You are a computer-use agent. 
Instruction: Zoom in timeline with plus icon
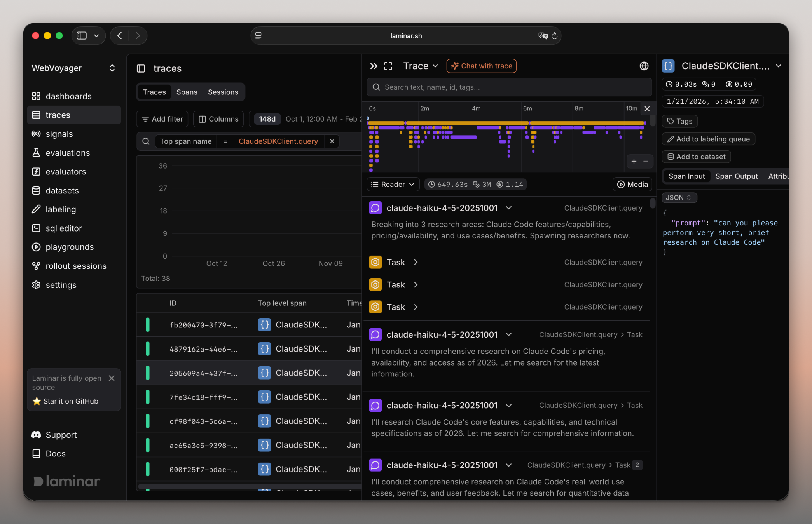click(x=634, y=161)
